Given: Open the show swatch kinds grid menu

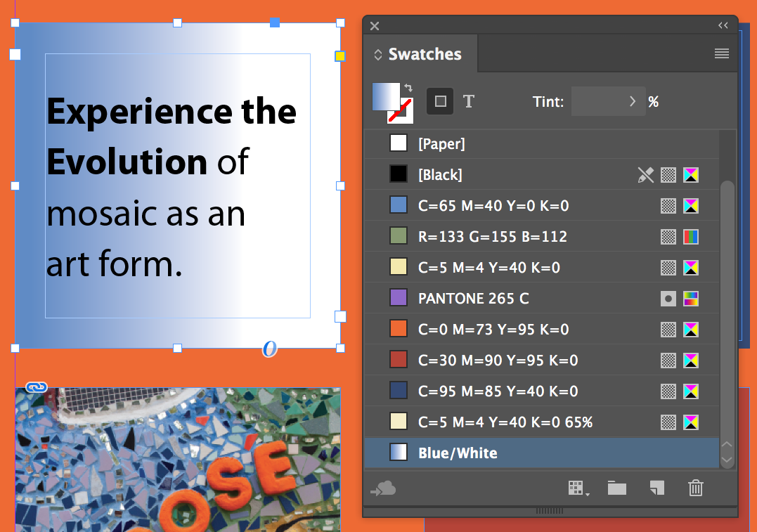Looking at the screenshot, I should (x=578, y=488).
